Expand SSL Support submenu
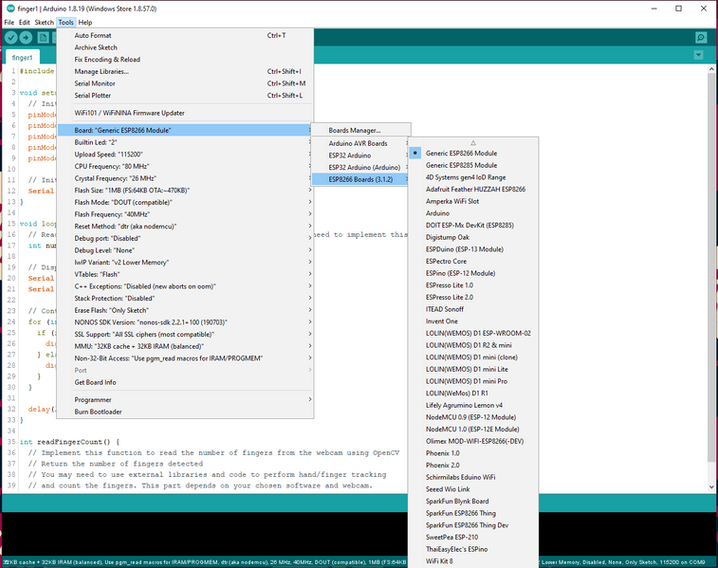The image size is (718, 568). [185, 334]
